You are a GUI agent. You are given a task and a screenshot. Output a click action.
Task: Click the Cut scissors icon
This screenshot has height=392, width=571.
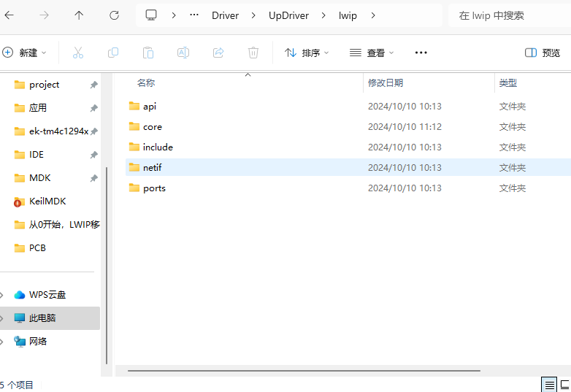(77, 53)
